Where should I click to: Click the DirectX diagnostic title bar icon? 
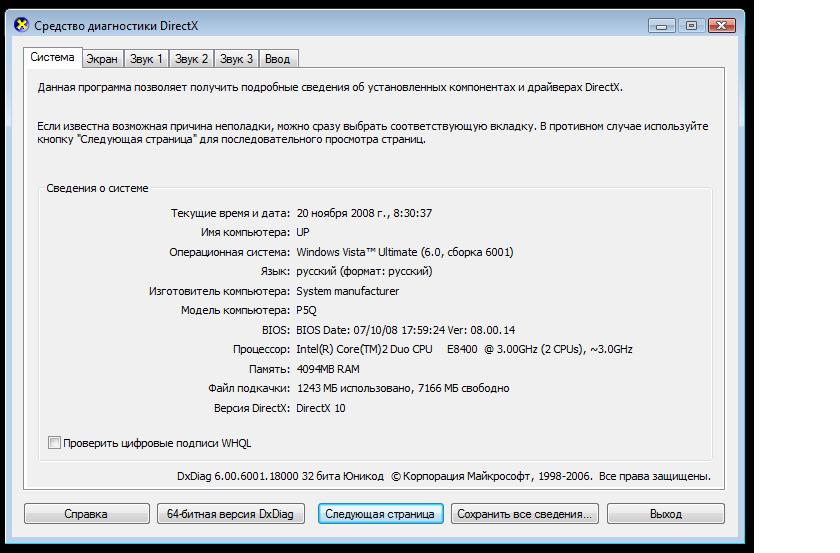pyautogui.click(x=21, y=25)
